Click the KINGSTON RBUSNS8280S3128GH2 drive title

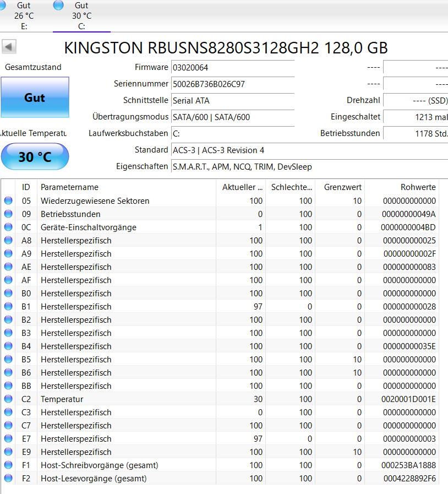point(226,48)
